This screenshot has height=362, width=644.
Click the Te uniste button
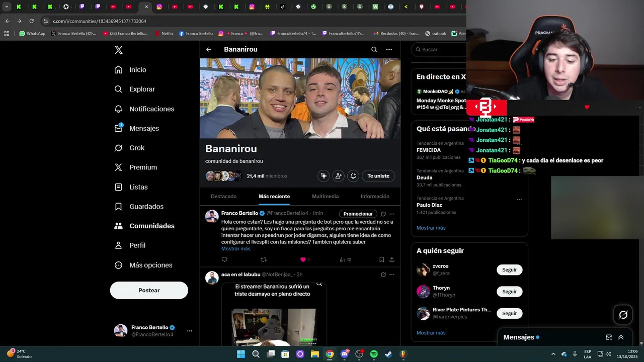378,176
